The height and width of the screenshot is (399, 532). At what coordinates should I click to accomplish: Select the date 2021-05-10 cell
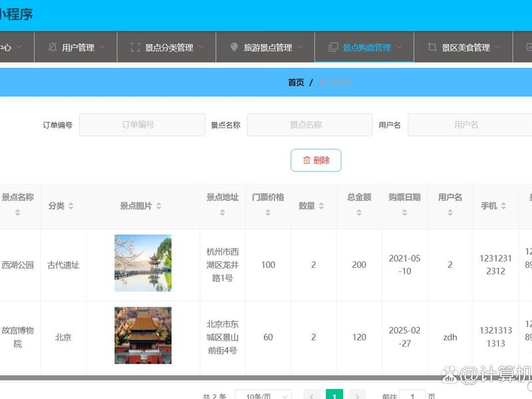[x=404, y=265]
